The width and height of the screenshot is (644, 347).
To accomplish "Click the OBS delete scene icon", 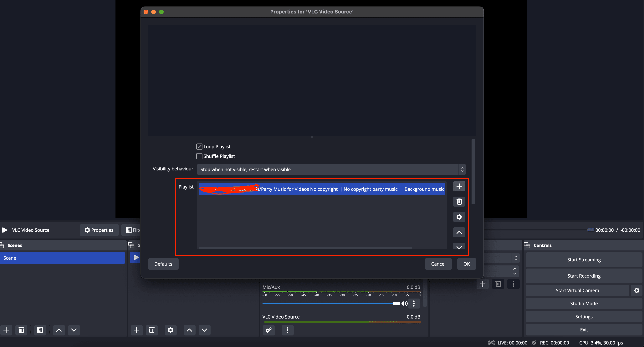I will point(21,329).
